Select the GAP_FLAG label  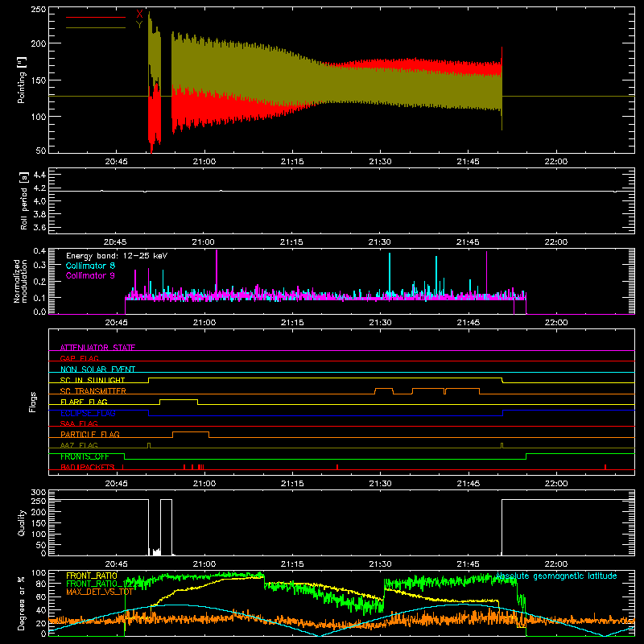tap(79, 358)
